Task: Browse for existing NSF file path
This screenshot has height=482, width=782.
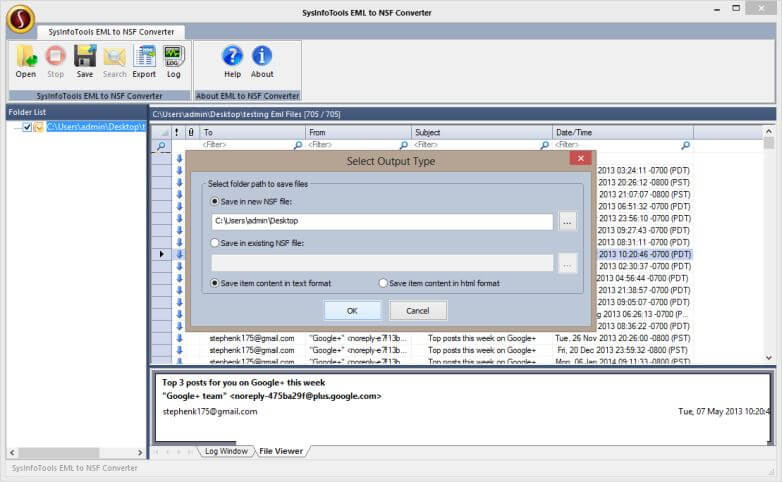Action: click(568, 263)
